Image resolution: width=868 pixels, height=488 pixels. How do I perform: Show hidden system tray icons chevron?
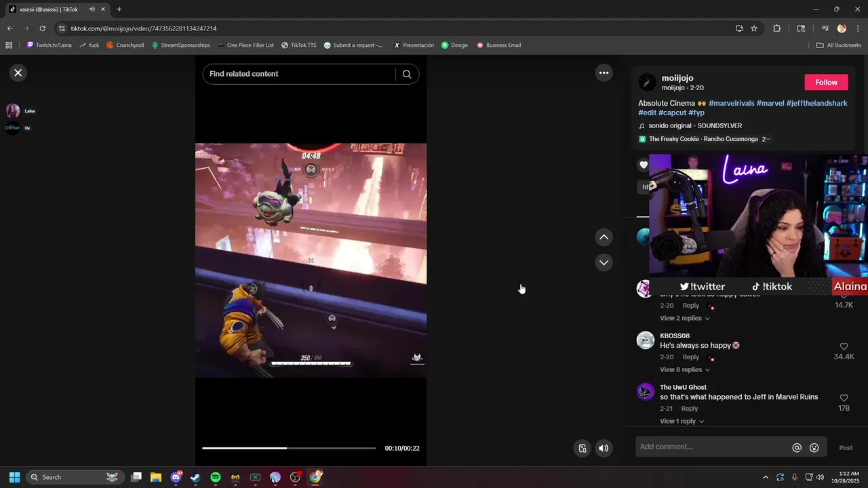pos(766,477)
